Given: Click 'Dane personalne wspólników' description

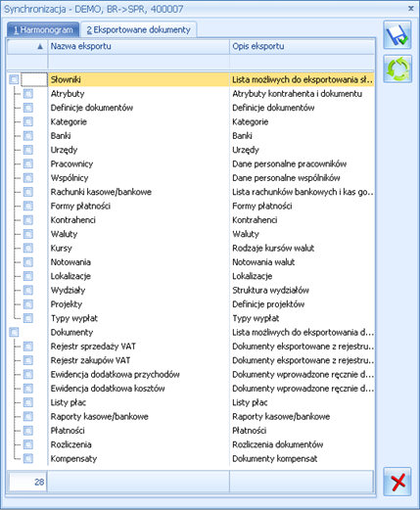Looking at the screenshot, I should pos(286,178).
